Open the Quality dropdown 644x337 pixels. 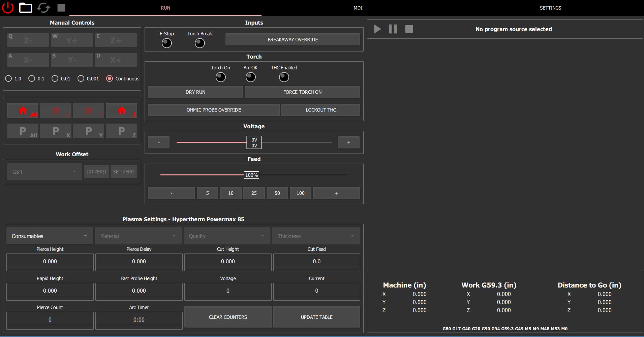(x=227, y=236)
